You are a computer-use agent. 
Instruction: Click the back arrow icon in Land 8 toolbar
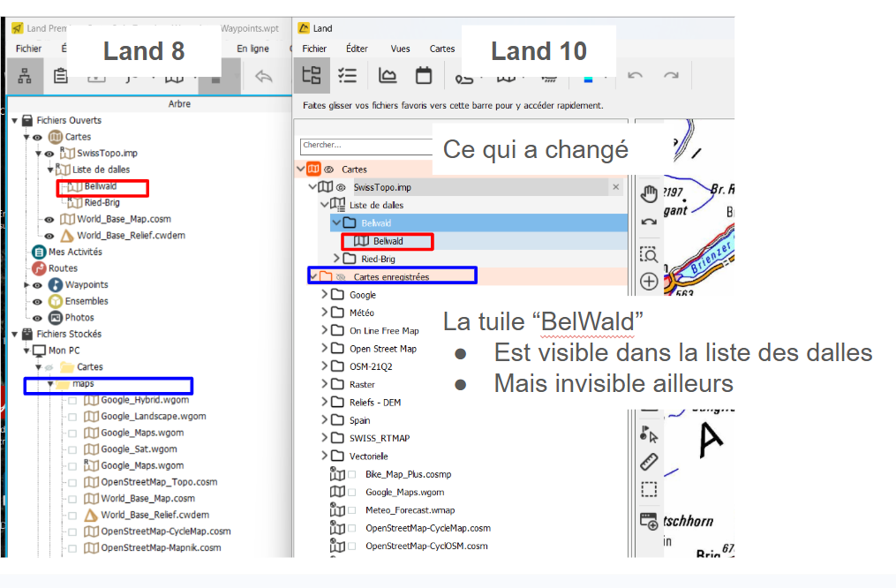point(263,76)
